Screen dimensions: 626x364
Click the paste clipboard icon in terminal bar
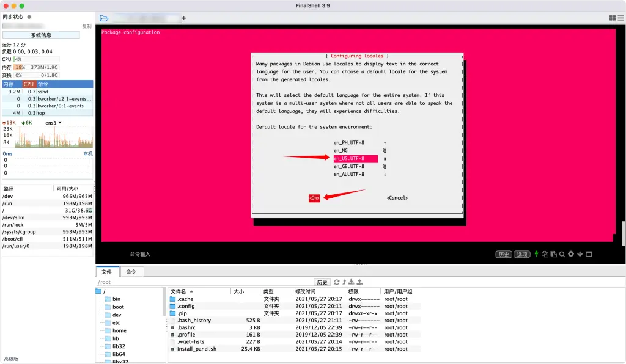click(x=553, y=254)
